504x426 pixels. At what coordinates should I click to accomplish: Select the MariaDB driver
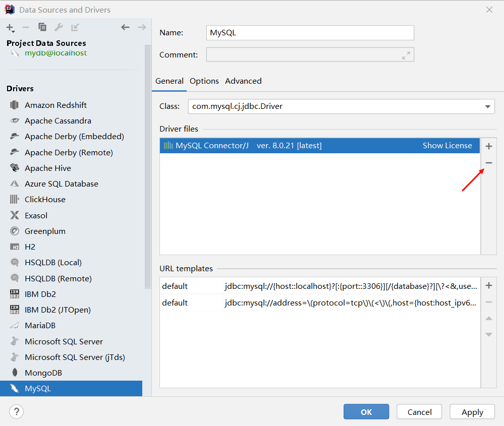(x=71, y=326)
